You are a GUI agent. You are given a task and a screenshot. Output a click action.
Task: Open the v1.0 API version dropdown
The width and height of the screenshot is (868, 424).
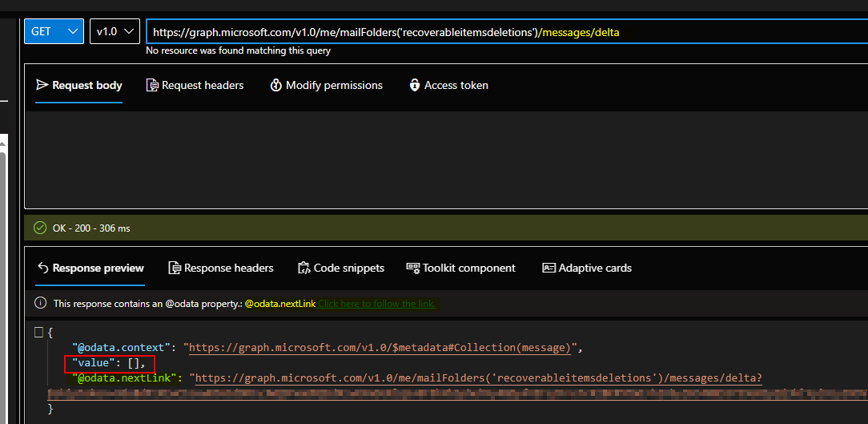(x=115, y=31)
